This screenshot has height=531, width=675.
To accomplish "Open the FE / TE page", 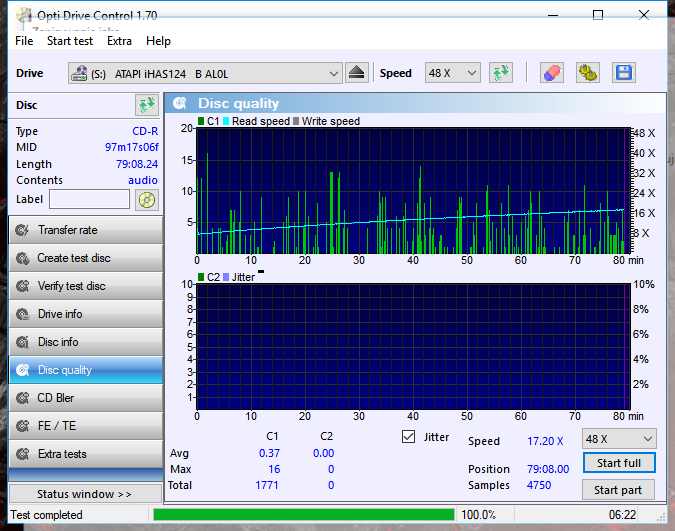I will (x=86, y=426).
